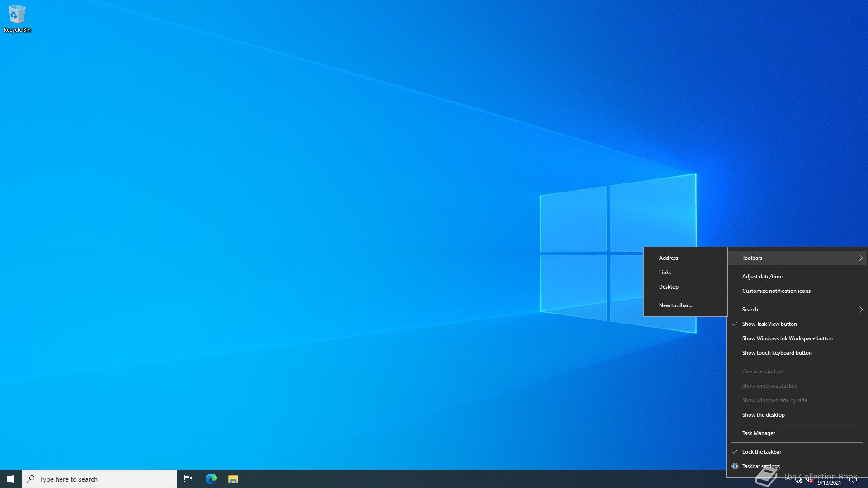Click the network status tray icon
Screen dimensions: 868x488
point(799,480)
